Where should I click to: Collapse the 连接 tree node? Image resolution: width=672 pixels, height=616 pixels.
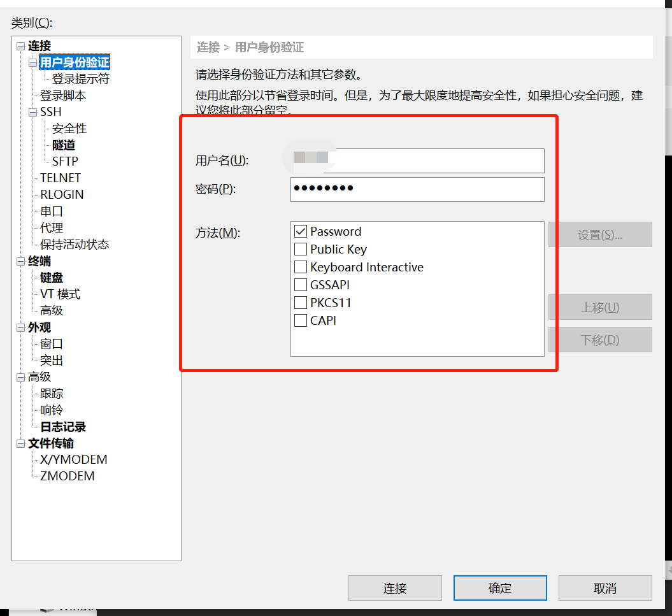click(20, 47)
